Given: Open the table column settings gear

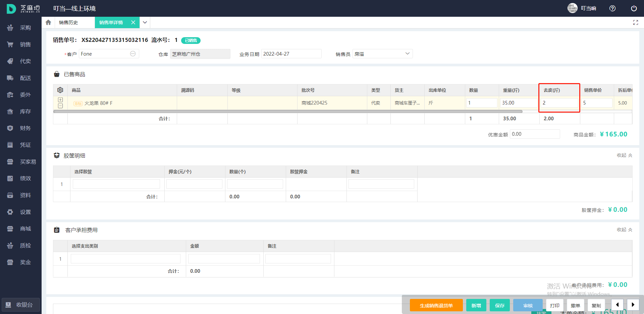Looking at the screenshot, I should [60, 90].
